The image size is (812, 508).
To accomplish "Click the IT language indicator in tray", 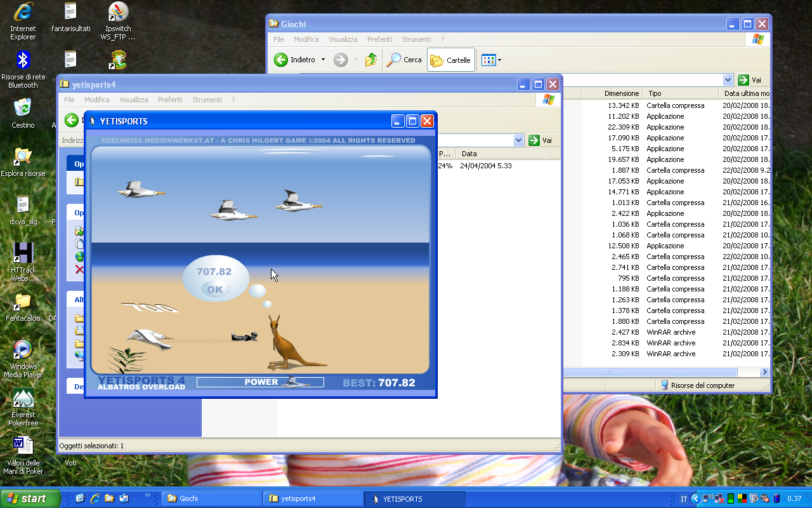I will [684, 499].
